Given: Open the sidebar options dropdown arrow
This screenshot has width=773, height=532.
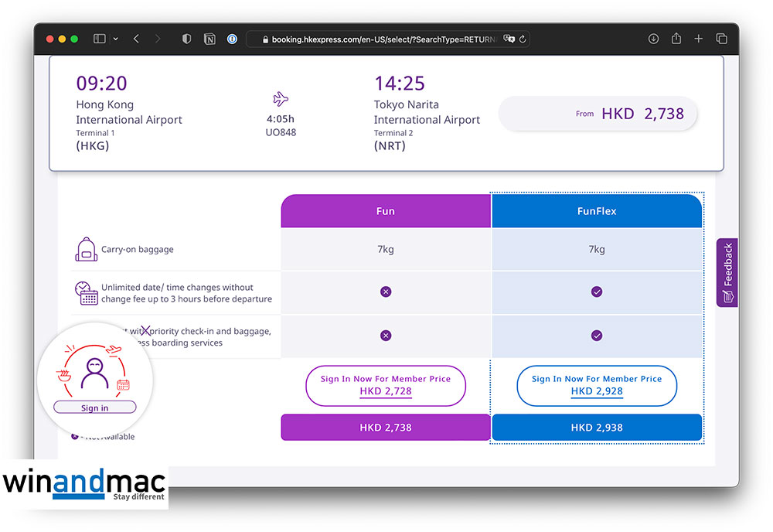Looking at the screenshot, I should click(116, 39).
